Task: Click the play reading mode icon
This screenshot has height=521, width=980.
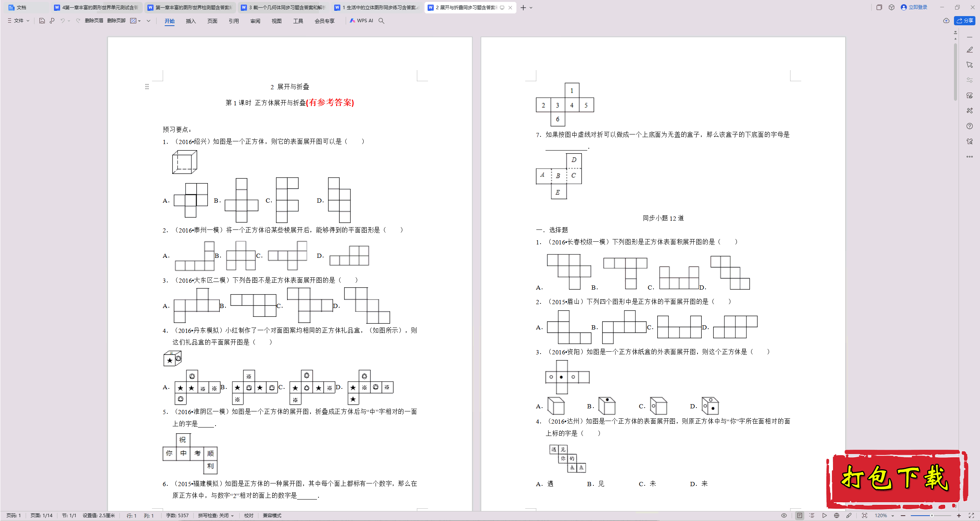Action: (x=825, y=516)
